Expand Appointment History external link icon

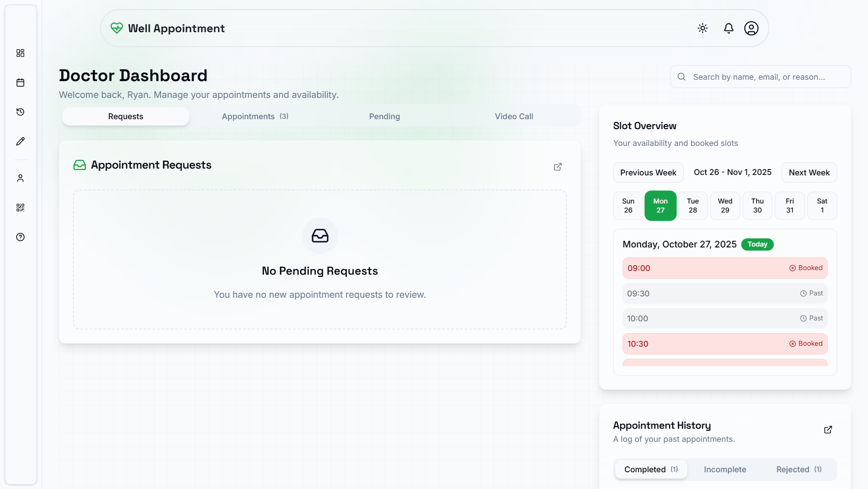click(828, 430)
